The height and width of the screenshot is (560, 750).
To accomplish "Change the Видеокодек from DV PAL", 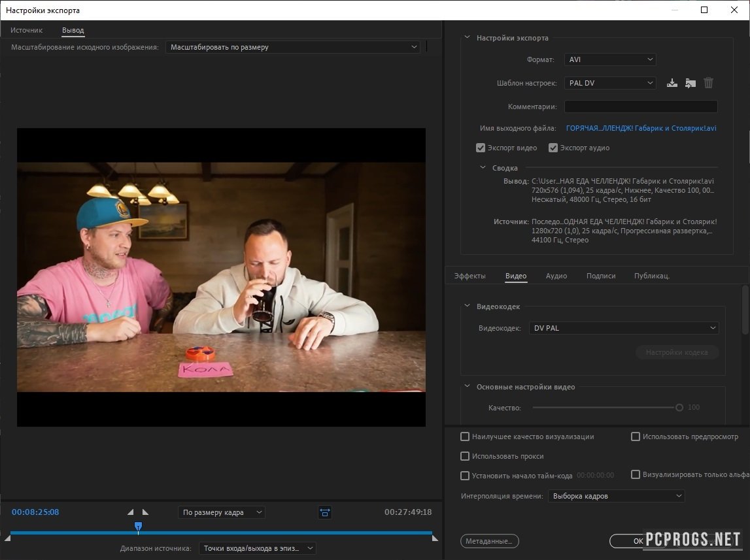I will [x=623, y=328].
